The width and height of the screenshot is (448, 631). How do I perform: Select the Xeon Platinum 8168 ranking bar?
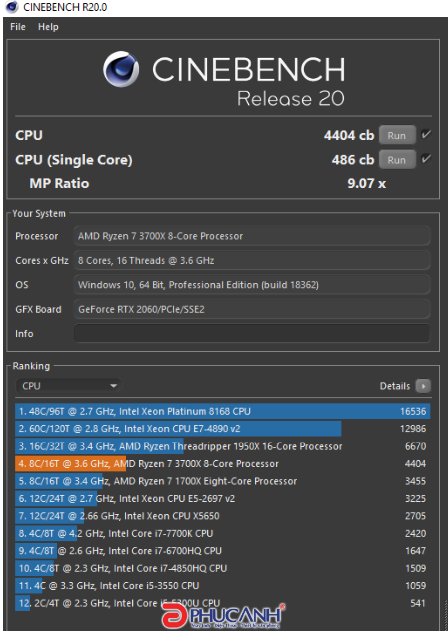coord(223,411)
